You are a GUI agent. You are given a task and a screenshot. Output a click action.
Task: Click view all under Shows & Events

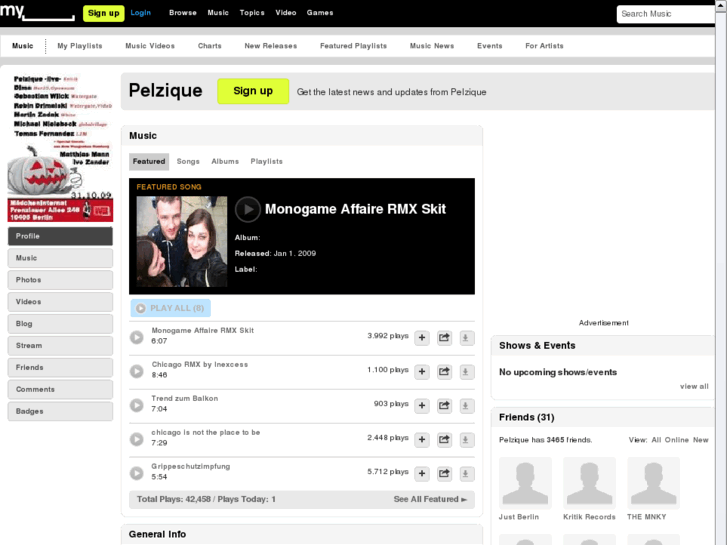pos(694,386)
